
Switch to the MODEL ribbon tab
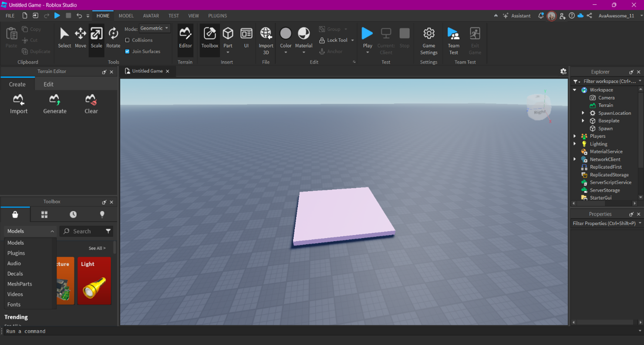tap(126, 16)
